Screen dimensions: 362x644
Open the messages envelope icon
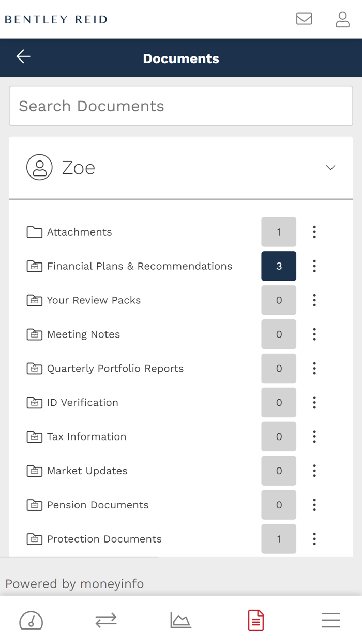(305, 19)
